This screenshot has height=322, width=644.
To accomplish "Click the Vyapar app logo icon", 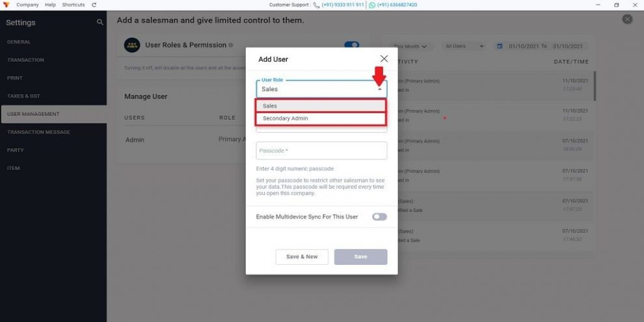I will tap(6, 5).
